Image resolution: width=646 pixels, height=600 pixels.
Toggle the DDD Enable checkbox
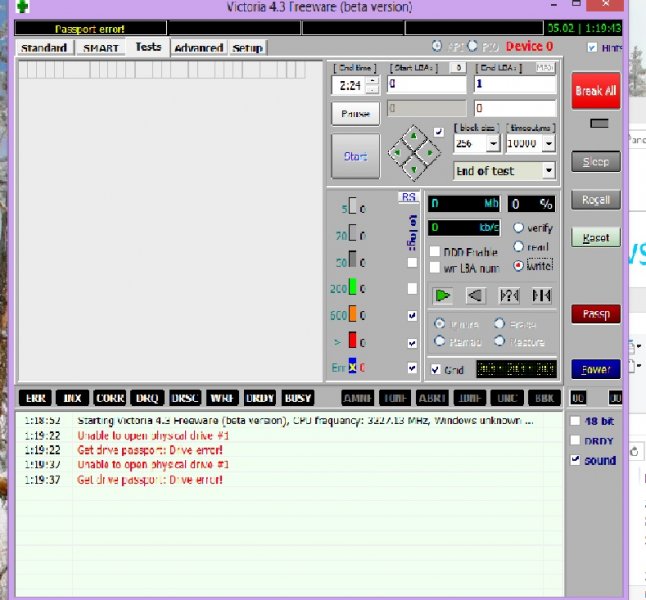click(x=435, y=251)
